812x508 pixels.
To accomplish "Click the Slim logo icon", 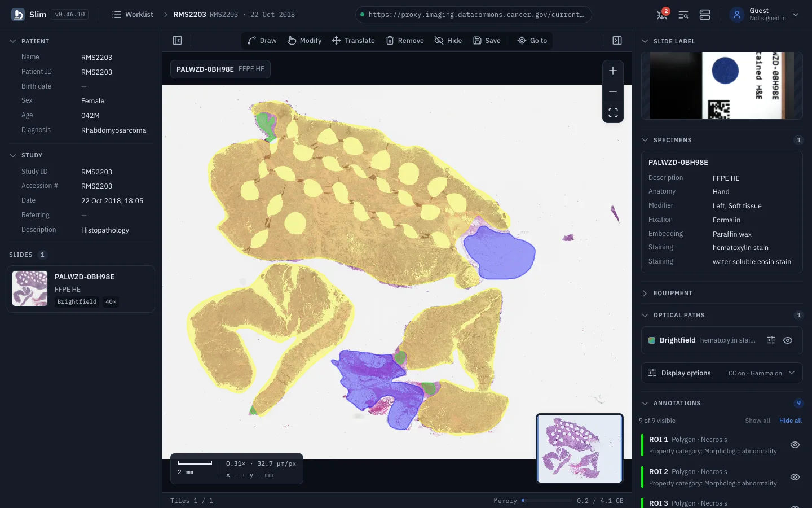I will 18,15.
